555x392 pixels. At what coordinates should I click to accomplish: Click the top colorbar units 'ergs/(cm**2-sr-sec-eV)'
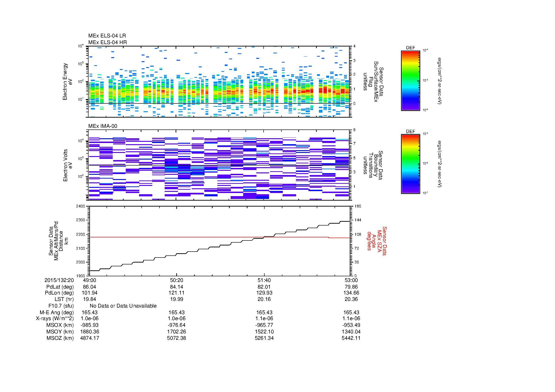pyautogui.click(x=440, y=81)
